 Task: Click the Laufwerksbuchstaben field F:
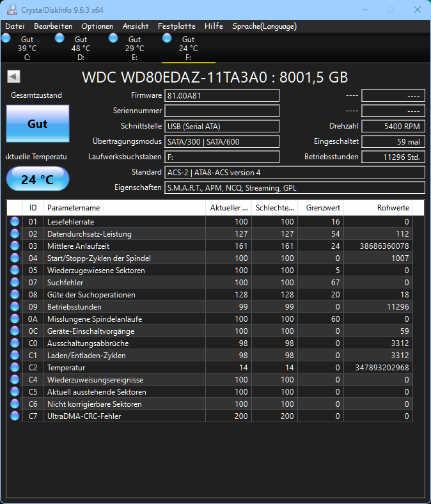[x=222, y=157]
